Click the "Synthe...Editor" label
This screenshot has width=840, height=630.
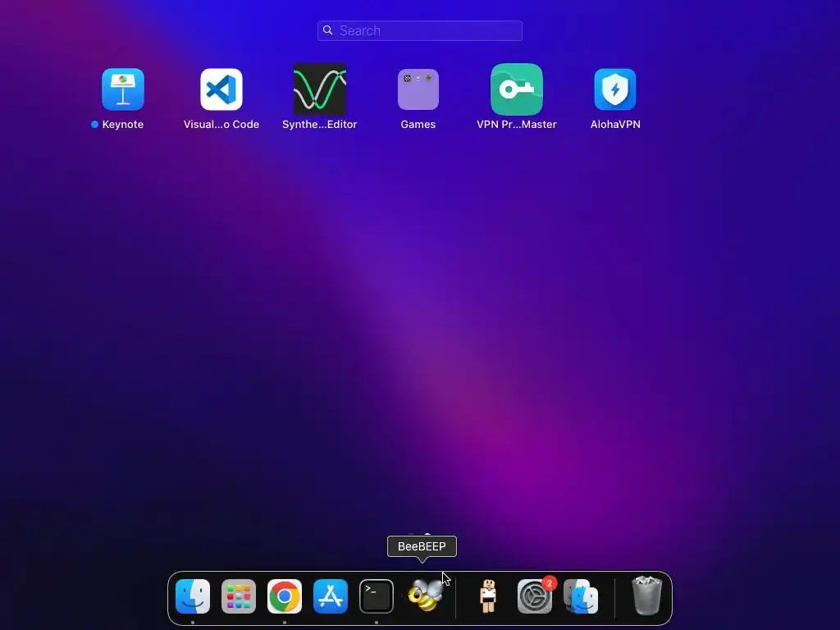tap(320, 125)
